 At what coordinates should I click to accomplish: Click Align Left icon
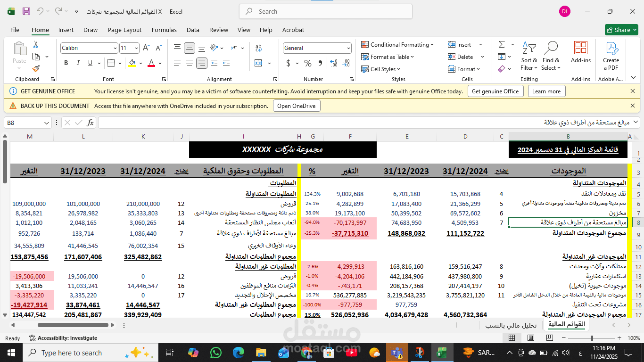[x=177, y=63]
